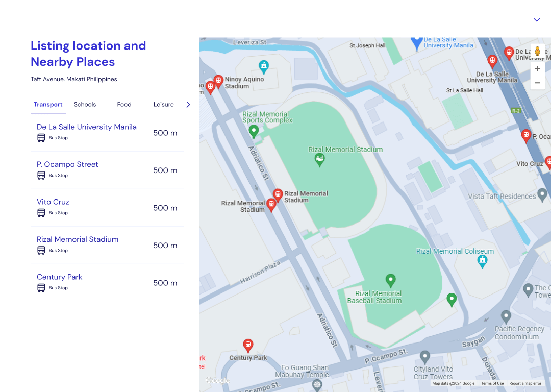Click the teal marker above Ninoy Aquino Stadium
This screenshot has width=551, height=392.
(x=264, y=67)
